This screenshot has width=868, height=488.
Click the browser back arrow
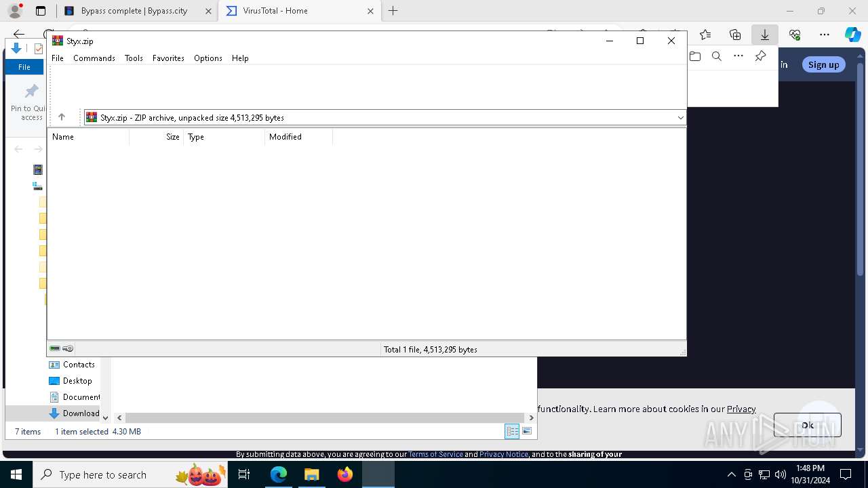[x=19, y=34]
